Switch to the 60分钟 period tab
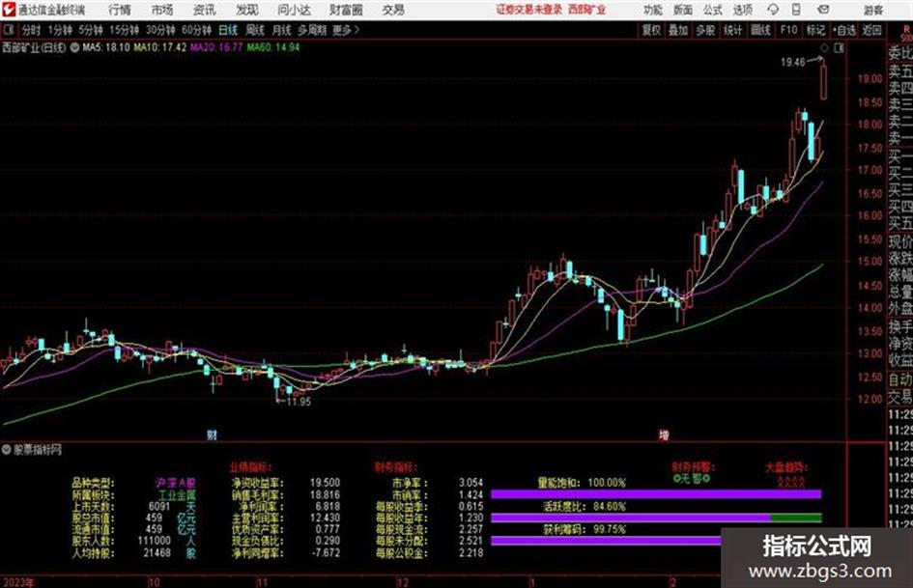The image size is (913, 588). (x=196, y=30)
